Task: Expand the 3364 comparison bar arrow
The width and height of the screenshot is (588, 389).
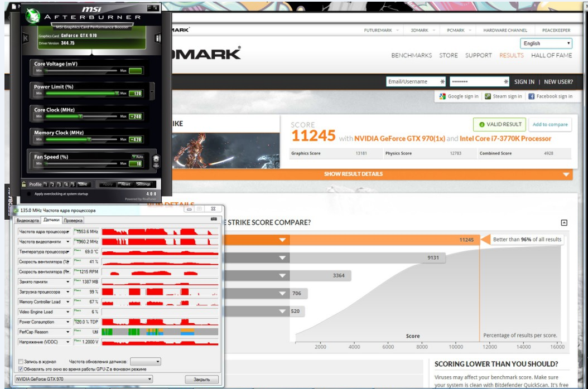Action: [x=282, y=275]
